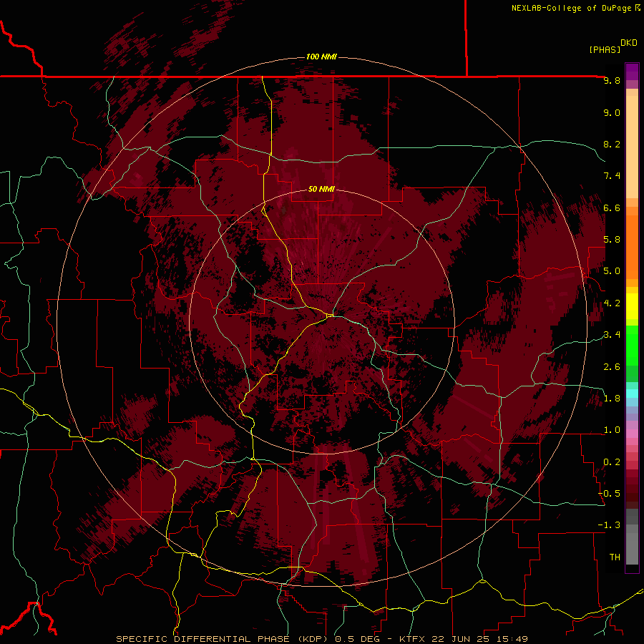Screen dimensions: 644x644
Task: Click the 22 JUN 25 15:49 timestamp
Action: click(478, 639)
